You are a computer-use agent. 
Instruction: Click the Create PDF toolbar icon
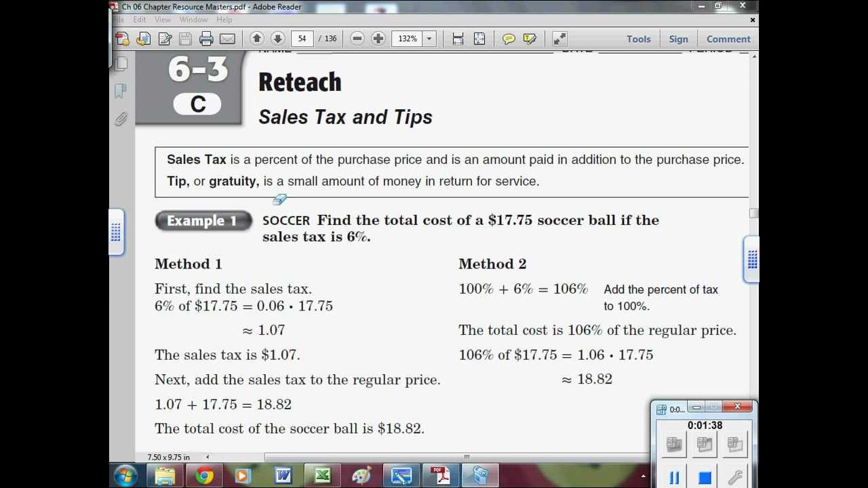tap(122, 39)
